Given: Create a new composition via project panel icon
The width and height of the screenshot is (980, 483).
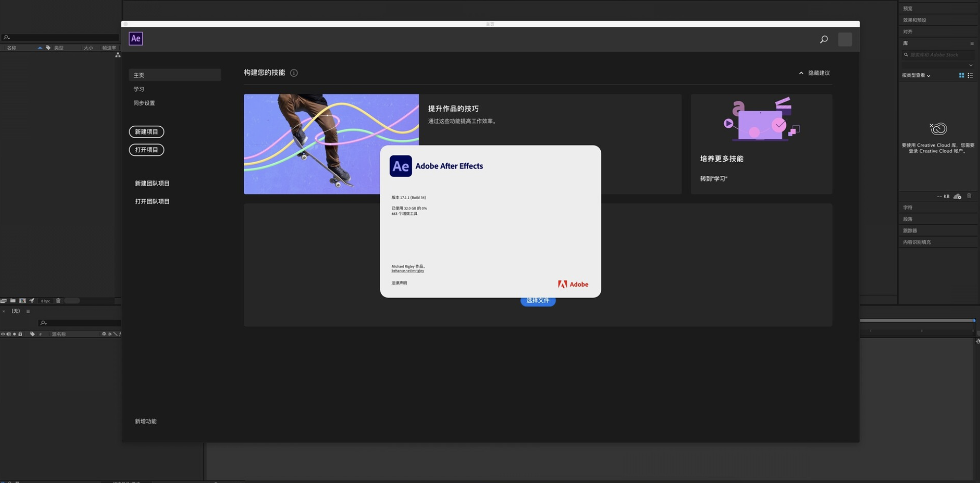Looking at the screenshot, I should [23, 301].
